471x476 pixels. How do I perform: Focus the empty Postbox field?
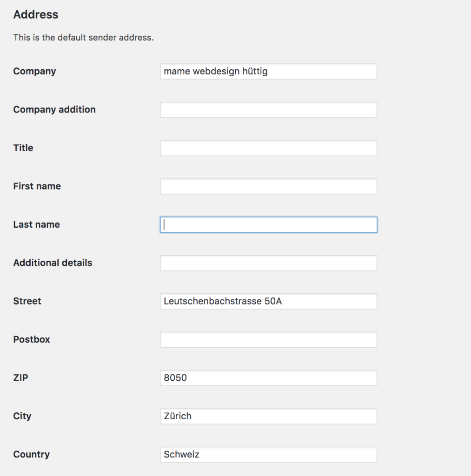[x=268, y=339]
